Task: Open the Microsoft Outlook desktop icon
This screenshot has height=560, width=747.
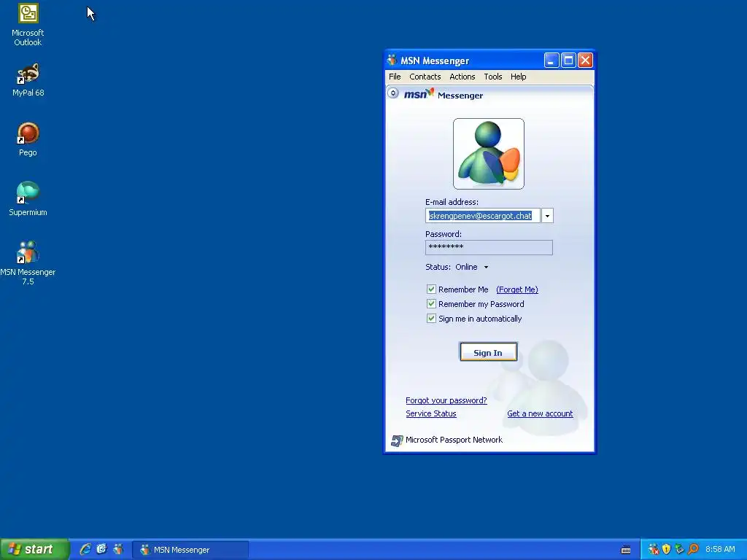Action: (28, 25)
